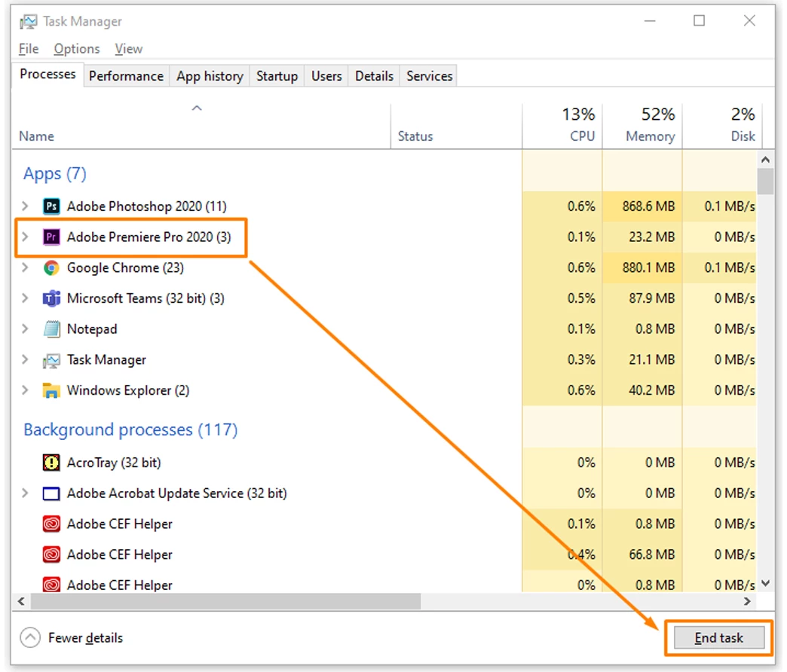787x672 pixels.
Task: Open the View menu
Action: pos(128,49)
